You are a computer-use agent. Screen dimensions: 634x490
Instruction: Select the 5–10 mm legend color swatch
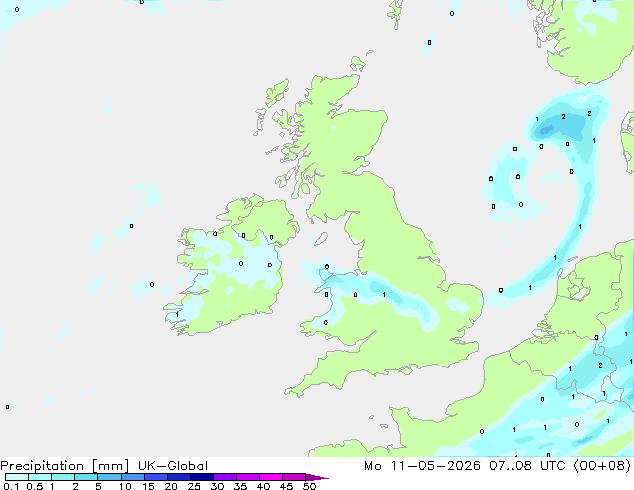109,477
